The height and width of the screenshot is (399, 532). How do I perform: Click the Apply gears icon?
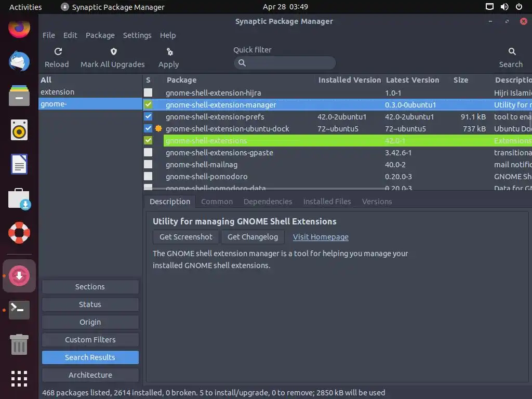coord(170,51)
